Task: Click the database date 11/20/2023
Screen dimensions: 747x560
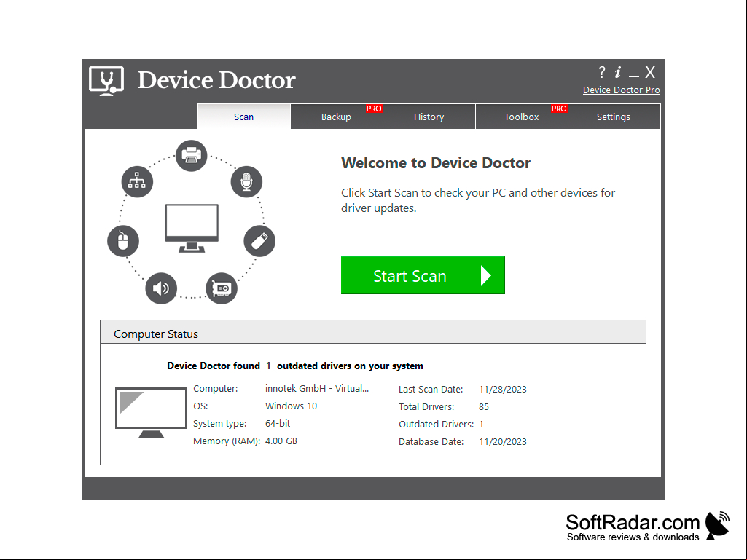Action: tap(503, 442)
